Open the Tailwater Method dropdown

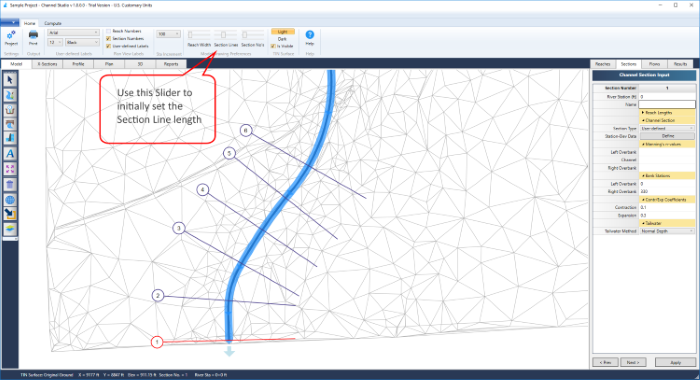(x=667, y=231)
